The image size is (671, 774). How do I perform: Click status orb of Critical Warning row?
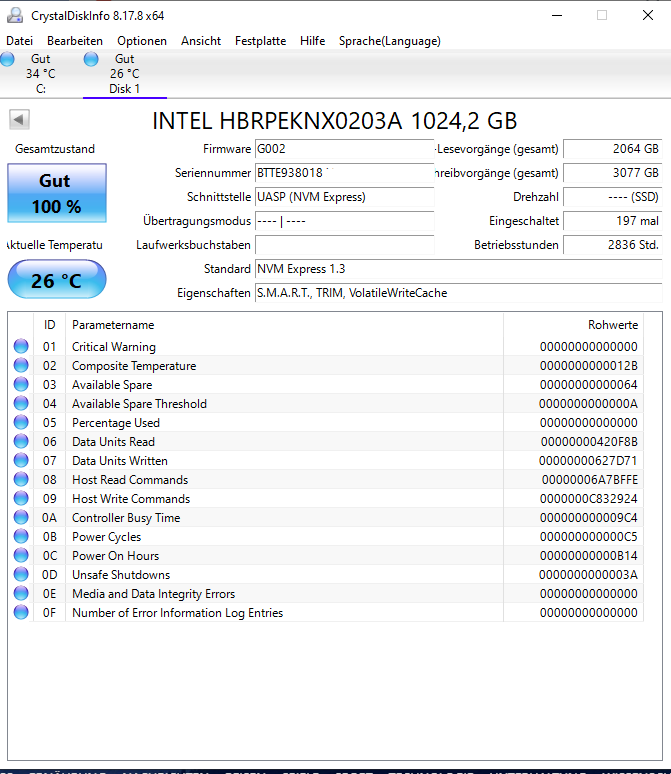21,346
